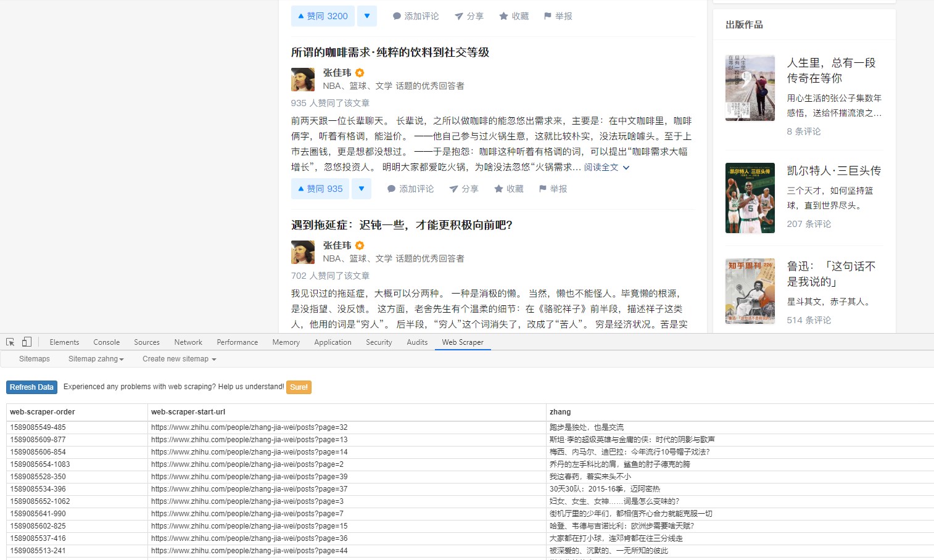Screen dimensions: 934x560
Task: Favorite the coffee article
Action: (509, 189)
